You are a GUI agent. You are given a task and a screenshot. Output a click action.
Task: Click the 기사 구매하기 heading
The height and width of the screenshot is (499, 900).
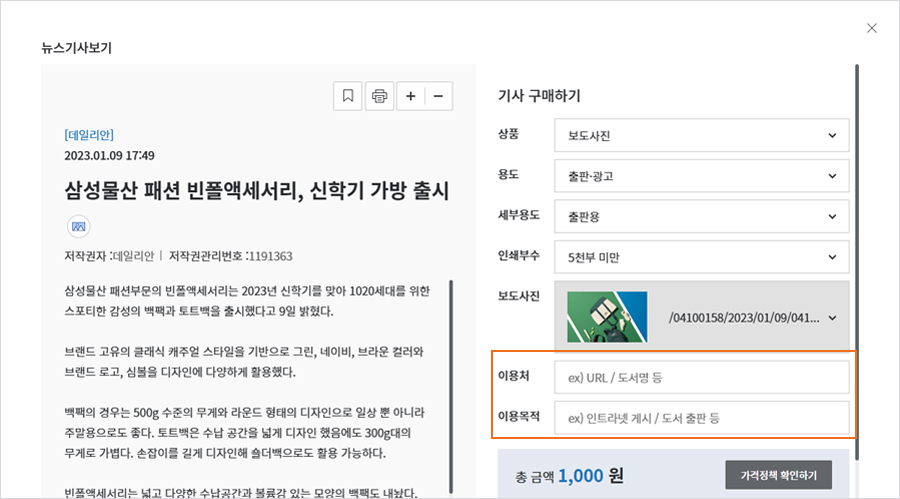[539, 95]
